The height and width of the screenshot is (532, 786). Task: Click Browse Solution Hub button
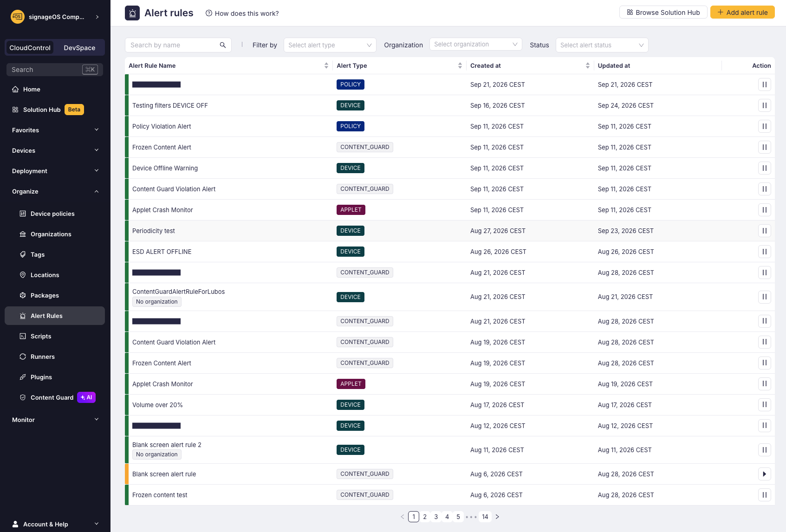(663, 13)
